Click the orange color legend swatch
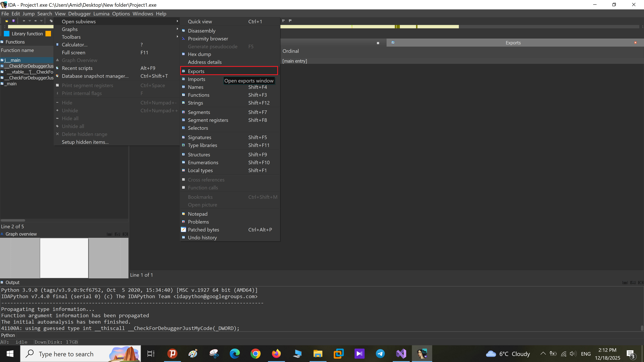Viewport: 644px width, 362px height. tap(48, 34)
